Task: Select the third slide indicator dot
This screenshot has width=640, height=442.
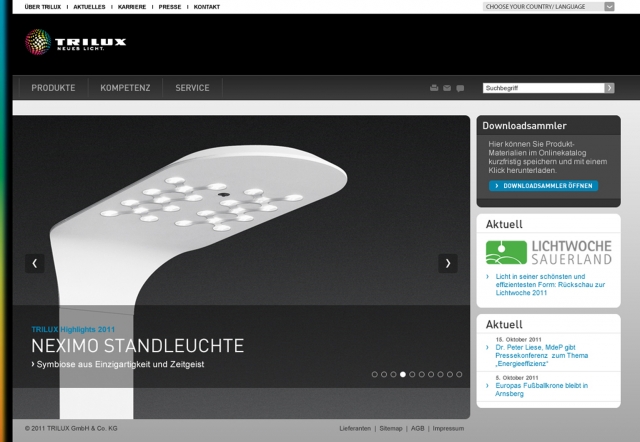Action: [393, 374]
